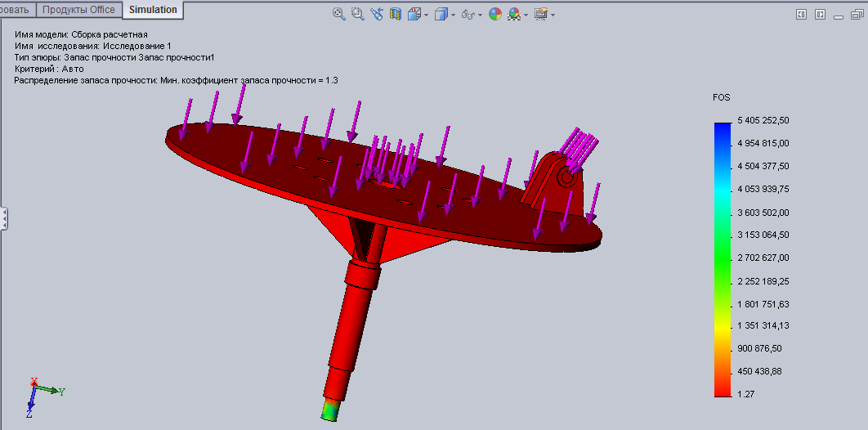Toggle the Section View tool
Screen dimensions: 868x430
[396, 14]
